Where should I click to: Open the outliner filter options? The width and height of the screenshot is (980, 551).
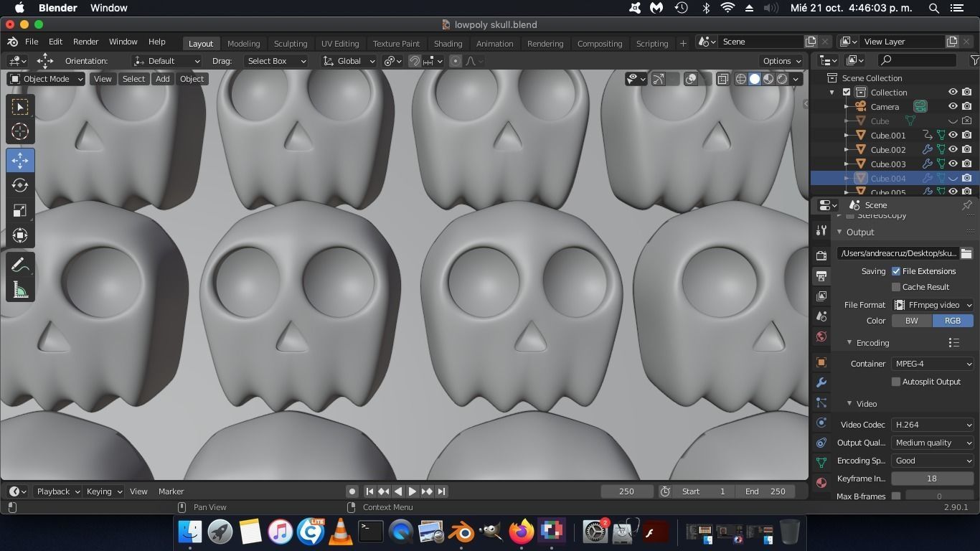click(x=974, y=60)
